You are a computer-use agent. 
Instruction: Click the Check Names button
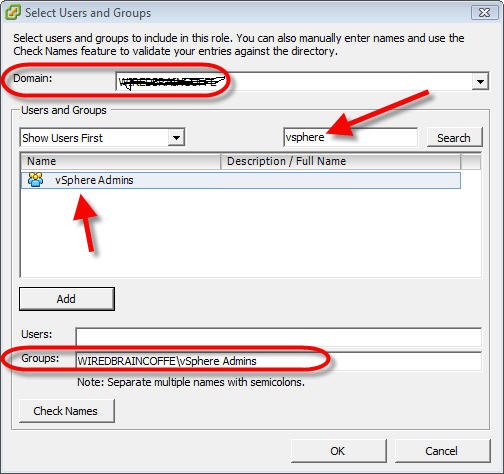[x=67, y=411]
